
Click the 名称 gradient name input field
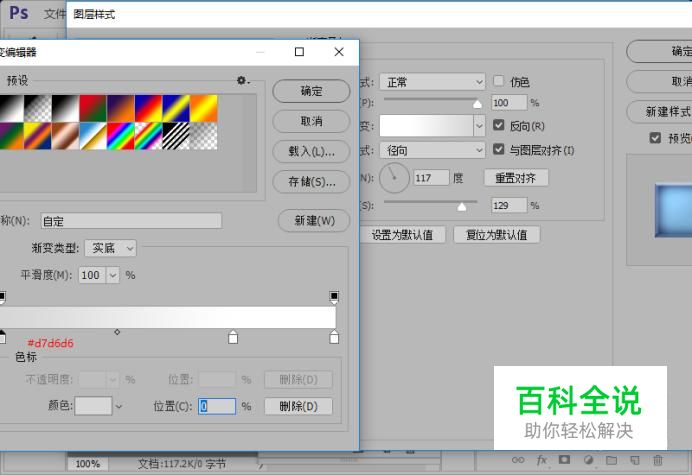129,221
